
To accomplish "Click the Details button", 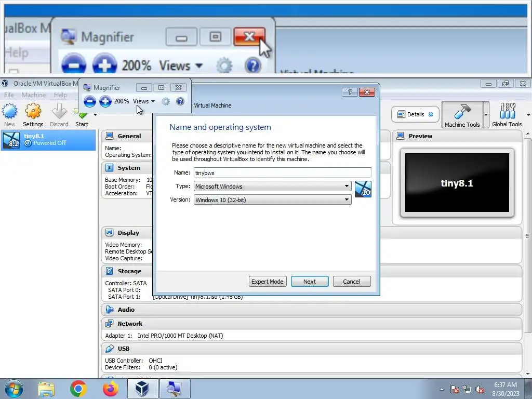I will (415, 114).
